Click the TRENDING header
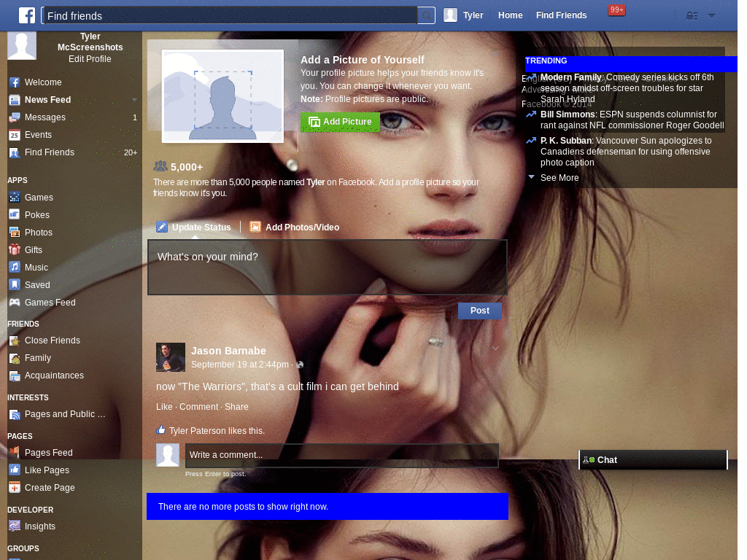 [546, 61]
